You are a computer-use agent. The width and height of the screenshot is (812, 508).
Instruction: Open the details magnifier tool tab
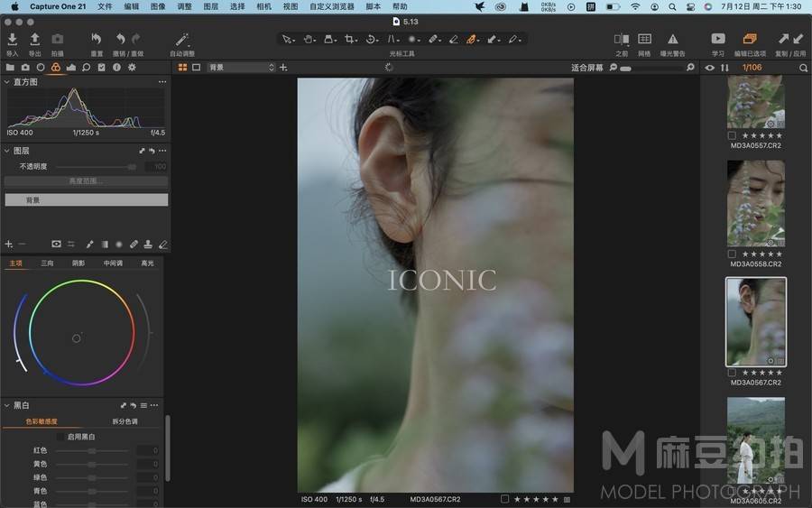(x=86, y=68)
